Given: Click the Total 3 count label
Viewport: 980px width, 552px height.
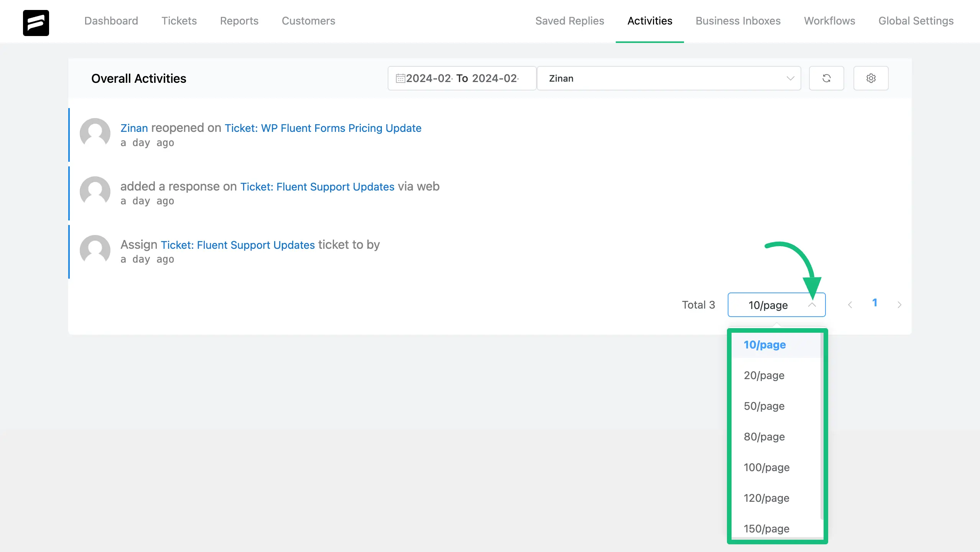Looking at the screenshot, I should coord(698,305).
